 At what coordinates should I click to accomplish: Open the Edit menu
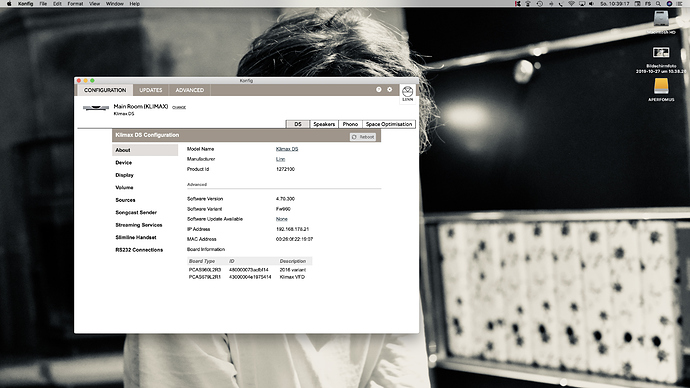(x=57, y=4)
